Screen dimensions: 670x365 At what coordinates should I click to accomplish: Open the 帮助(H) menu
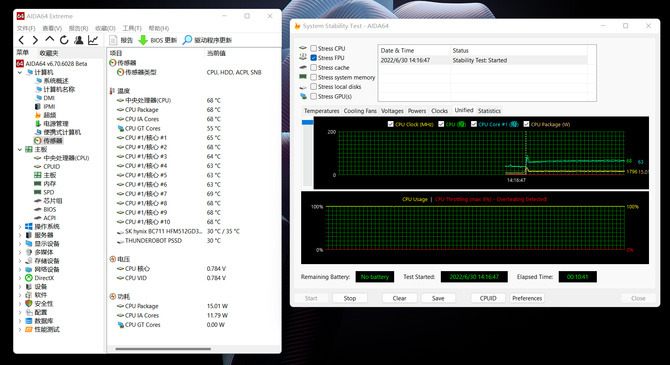159,28
